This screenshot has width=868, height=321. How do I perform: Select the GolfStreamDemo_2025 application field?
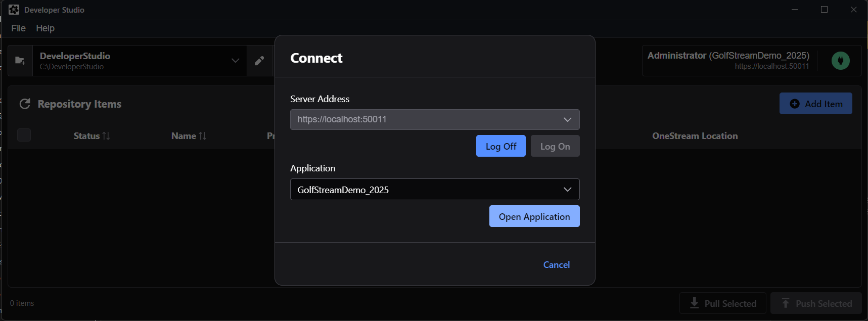coord(435,190)
